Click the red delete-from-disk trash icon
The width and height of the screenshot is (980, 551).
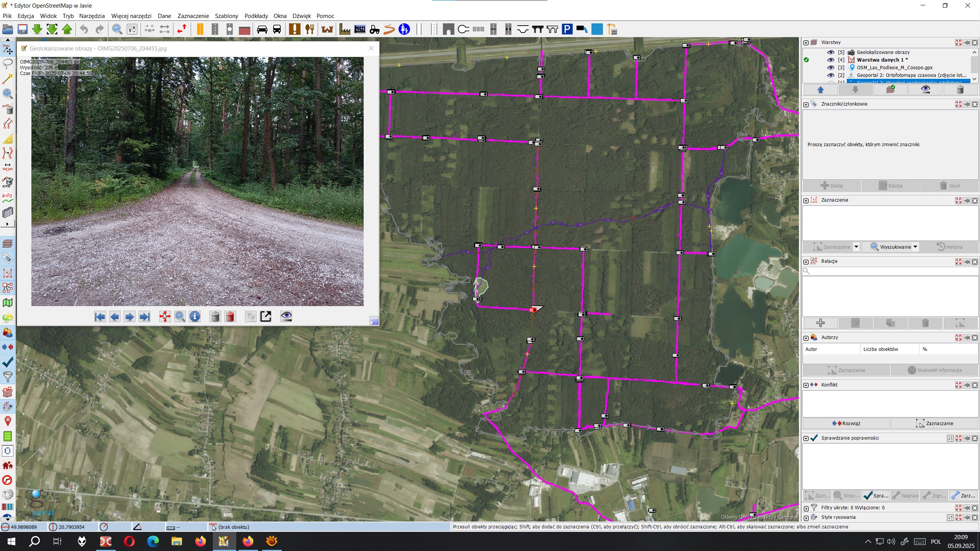tap(230, 317)
